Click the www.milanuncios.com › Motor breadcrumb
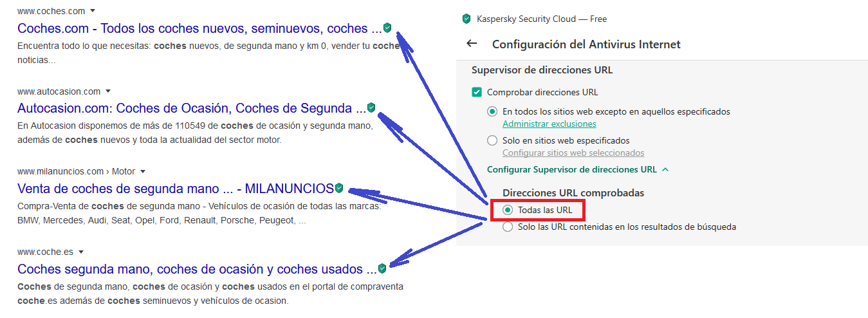868x318 pixels. (77, 171)
